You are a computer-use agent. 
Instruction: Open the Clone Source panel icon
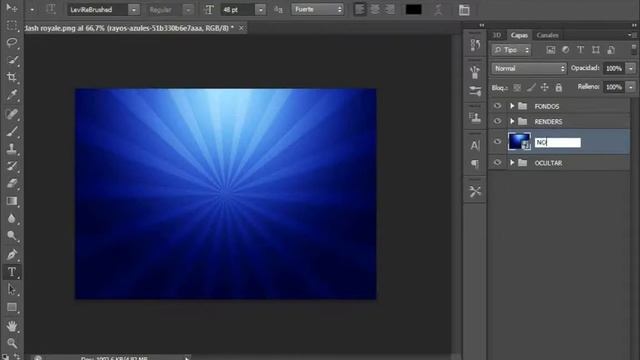[x=475, y=118]
